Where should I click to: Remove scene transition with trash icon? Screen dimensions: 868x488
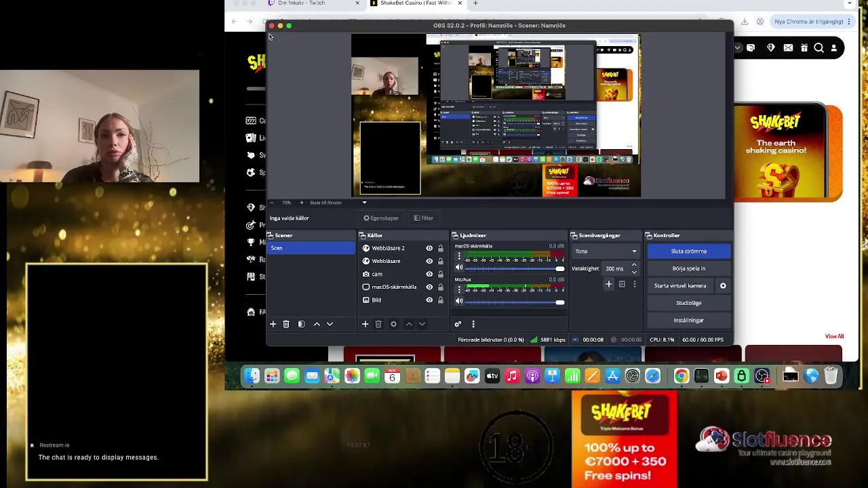pos(622,285)
